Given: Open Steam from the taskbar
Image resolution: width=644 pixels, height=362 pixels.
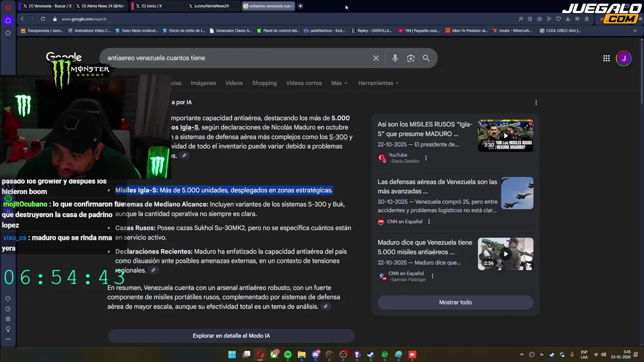Looking at the screenshot, I should 371,354.
